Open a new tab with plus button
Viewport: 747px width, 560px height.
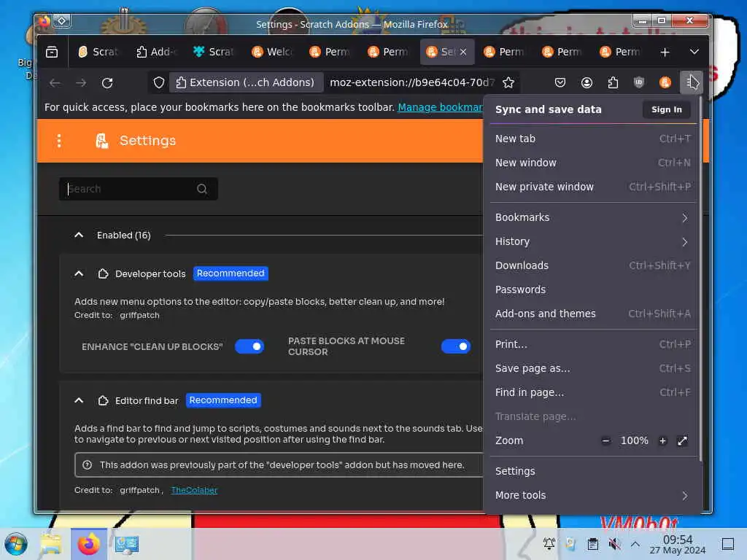coord(665,52)
